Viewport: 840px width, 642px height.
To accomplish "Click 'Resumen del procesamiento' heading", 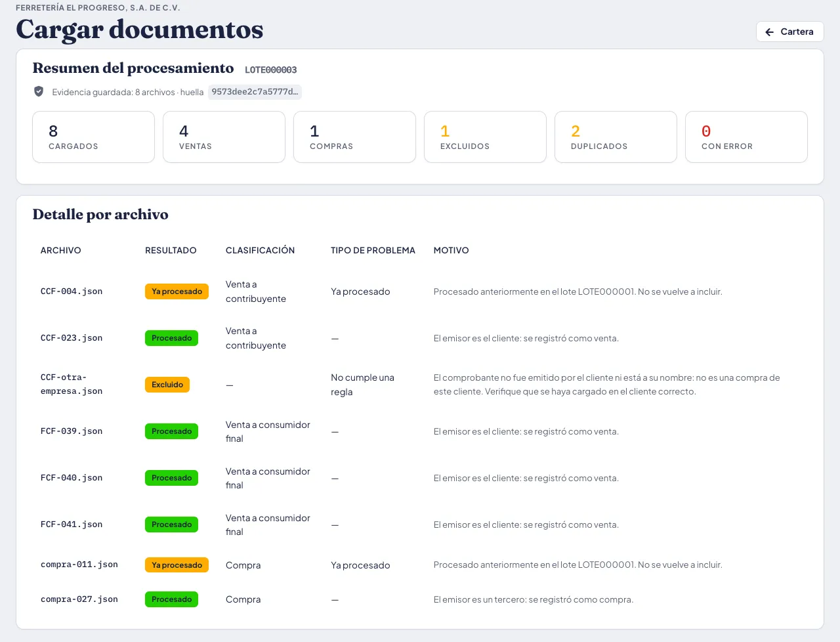I will (133, 68).
